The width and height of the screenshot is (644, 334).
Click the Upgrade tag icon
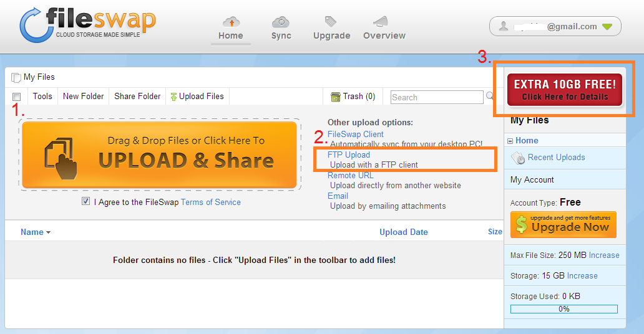point(331,21)
